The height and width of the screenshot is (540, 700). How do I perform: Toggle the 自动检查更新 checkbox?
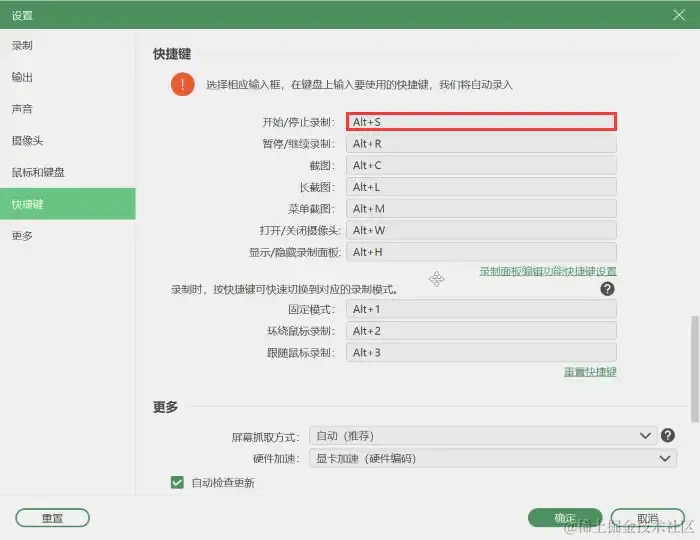[x=177, y=482]
